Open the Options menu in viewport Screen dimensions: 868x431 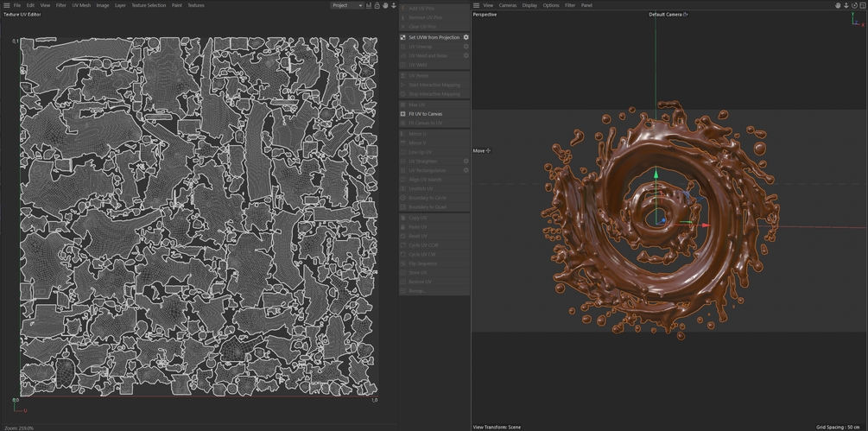point(551,5)
